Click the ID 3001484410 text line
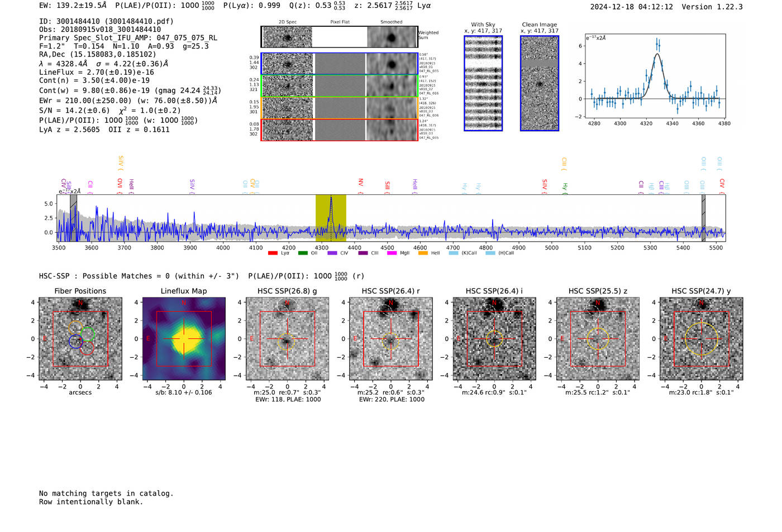 point(106,21)
